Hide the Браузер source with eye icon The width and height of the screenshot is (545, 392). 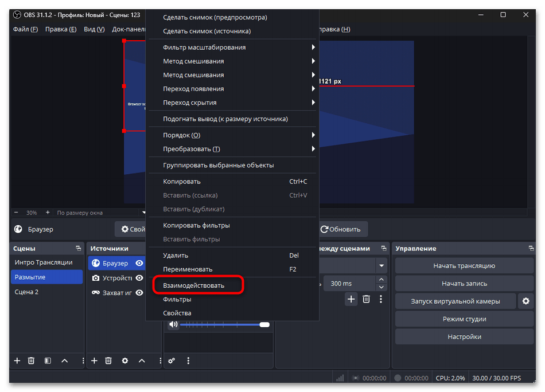click(x=139, y=263)
